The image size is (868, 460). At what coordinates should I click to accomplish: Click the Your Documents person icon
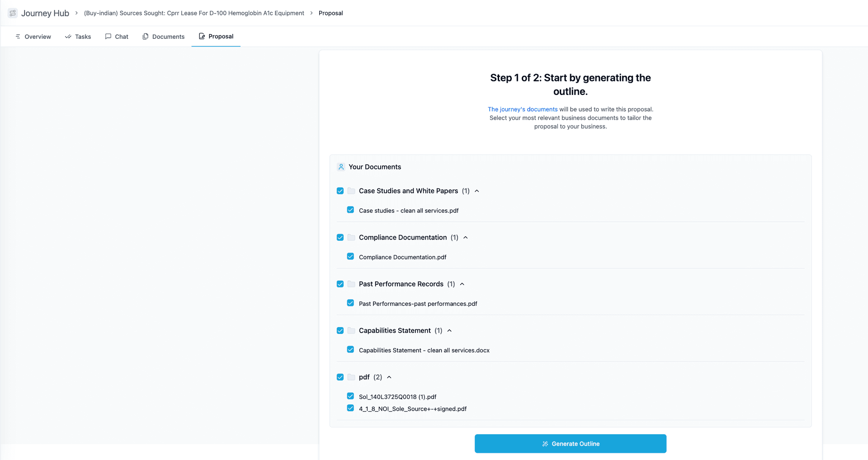(x=341, y=167)
